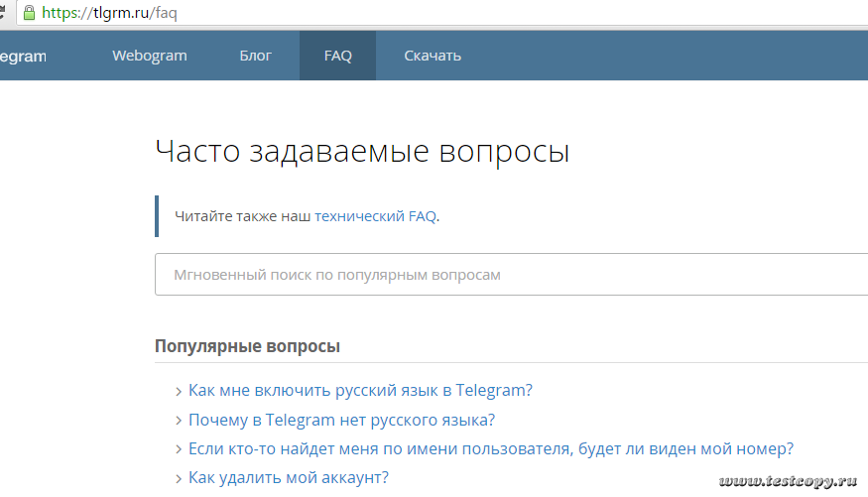Viewport: 868px width, 497px height.
Task: Open 'Как мне включить русский язык в Telegram?'
Action: pyautogui.click(x=360, y=391)
